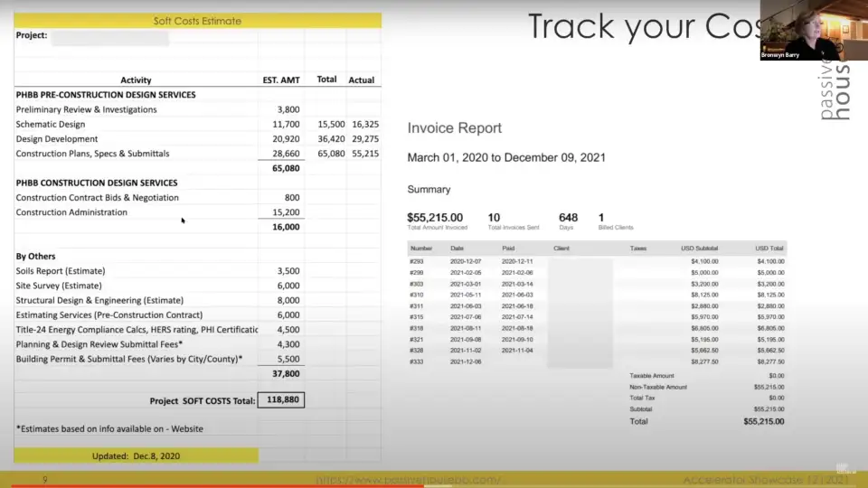This screenshot has height=488, width=868.
Task: Open the passivehouse website URL in footer
Action: tap(408, 479)
